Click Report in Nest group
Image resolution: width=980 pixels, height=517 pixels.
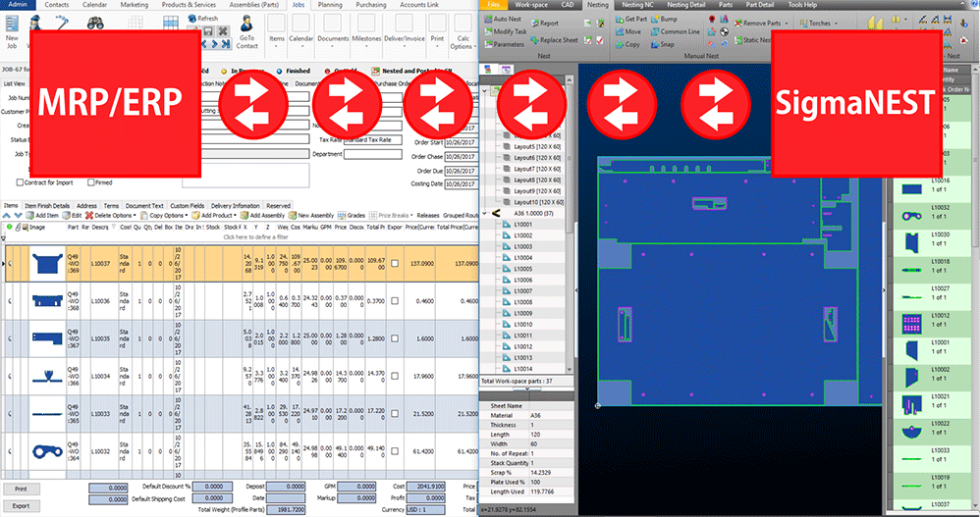[x=545, y=24]
